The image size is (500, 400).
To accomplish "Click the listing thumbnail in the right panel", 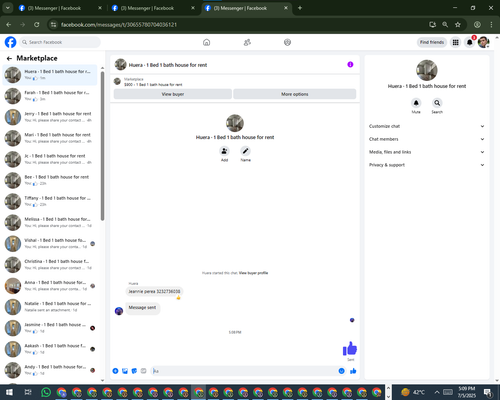I will pyautogui.click(x=426, y=70).
